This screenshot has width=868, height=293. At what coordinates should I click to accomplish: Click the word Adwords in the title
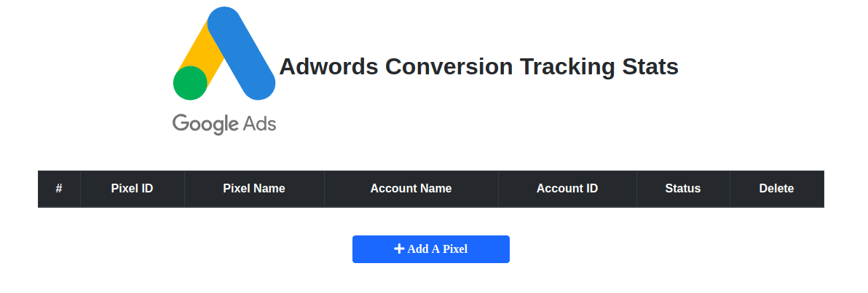coord(329,66)
